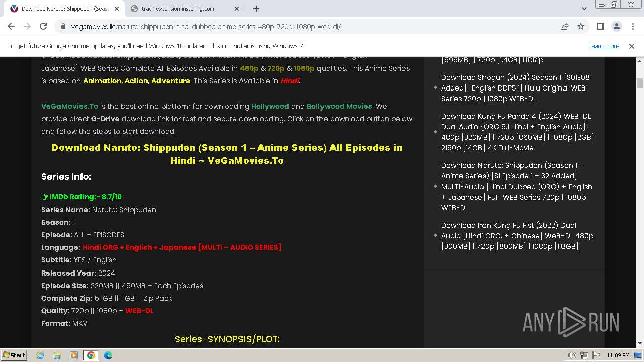Viewport: 644px width, 362px height.
Task: Click the scrollbar down arrow
Action: pos(639,344)
